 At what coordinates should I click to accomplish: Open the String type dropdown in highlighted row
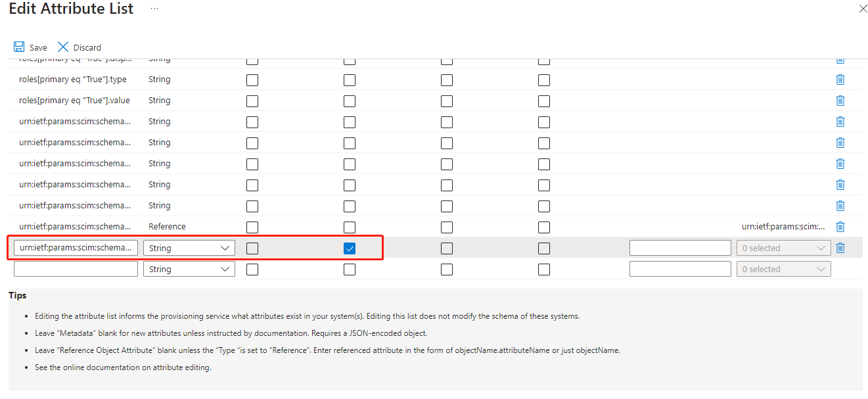point(189,248)
